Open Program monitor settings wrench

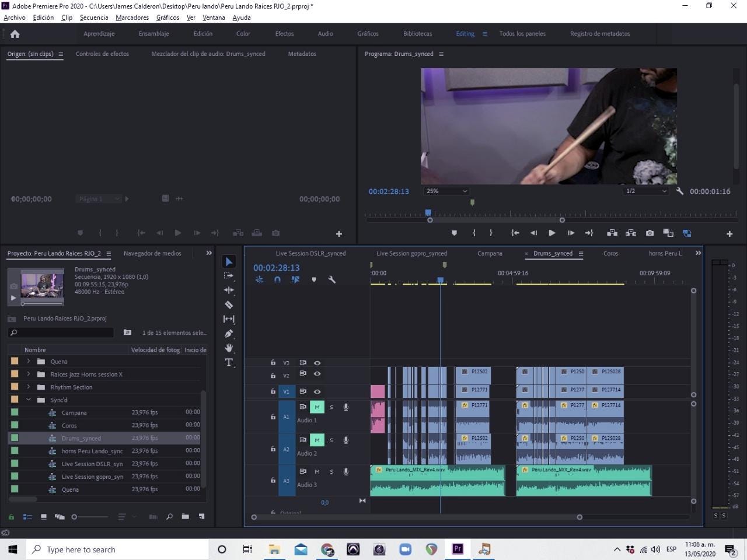tap(680, 191)
